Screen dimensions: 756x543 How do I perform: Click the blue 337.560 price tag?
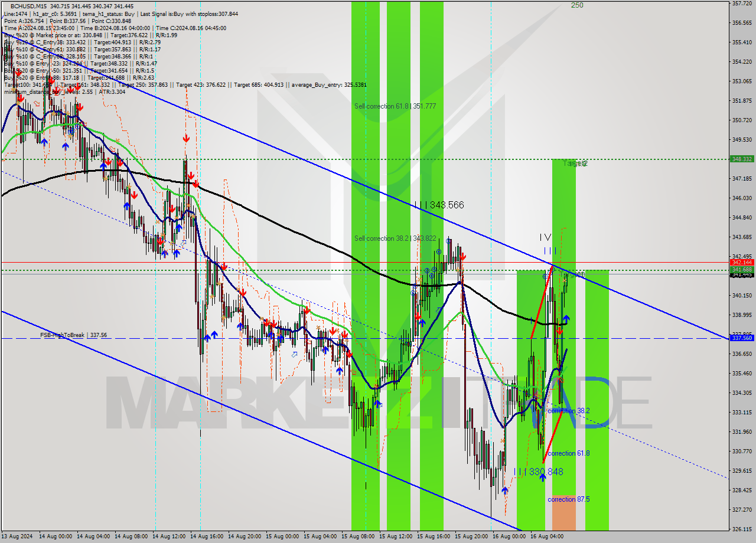[x=742, y=338]
